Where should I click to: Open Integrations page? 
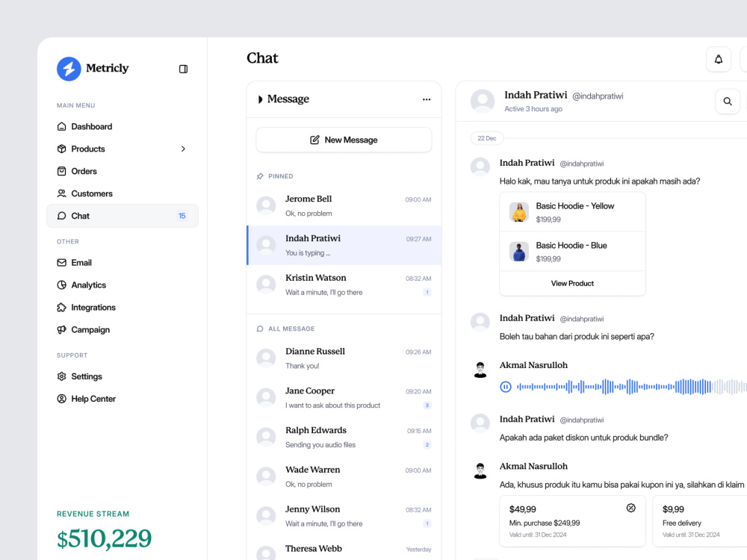(x=123, y=308)
